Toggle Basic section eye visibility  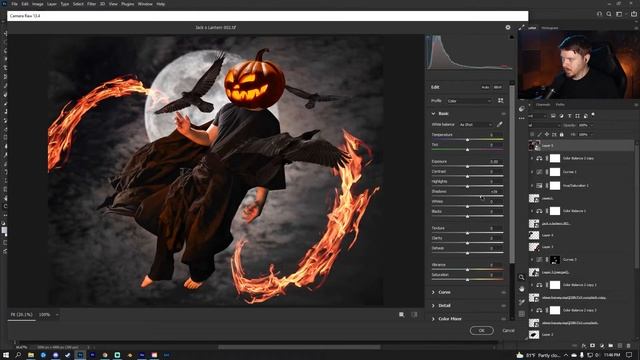coord(503,114)
